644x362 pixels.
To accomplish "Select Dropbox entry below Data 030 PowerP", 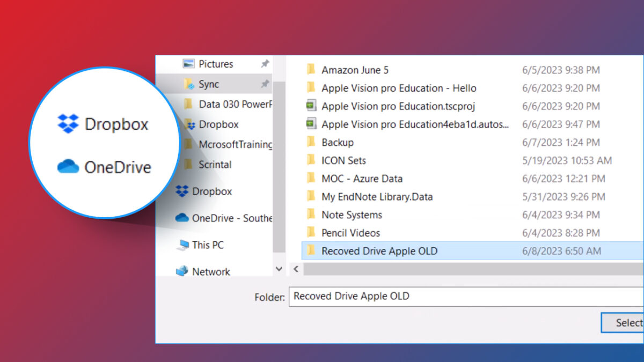I will [218, 124].
